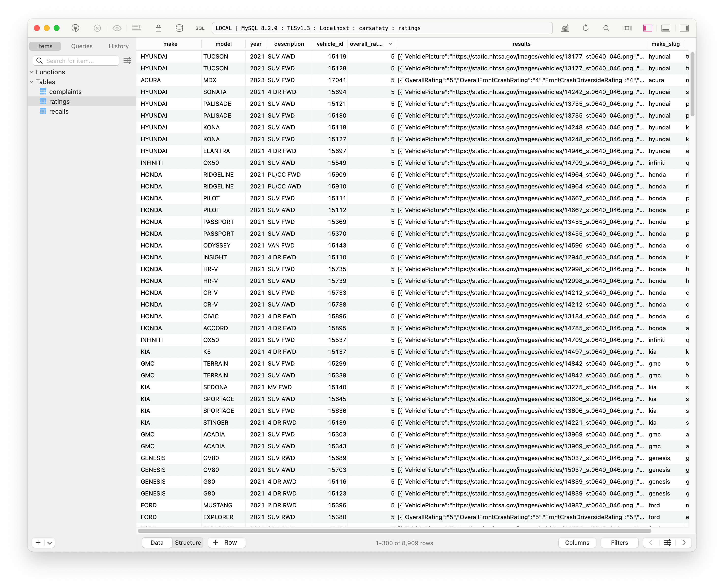Click the 'model' column header
Image resolution: width=724 pixels, height=588 pixels.
click(x=224, y=44)
